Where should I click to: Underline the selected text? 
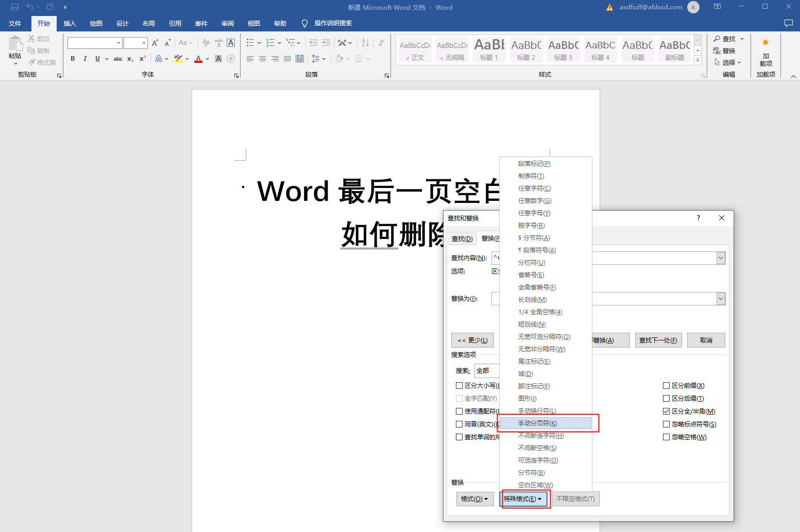pos(97,59)
